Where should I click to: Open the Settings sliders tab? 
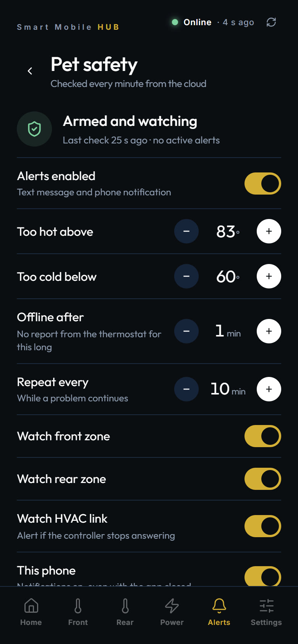coord(266,612)
